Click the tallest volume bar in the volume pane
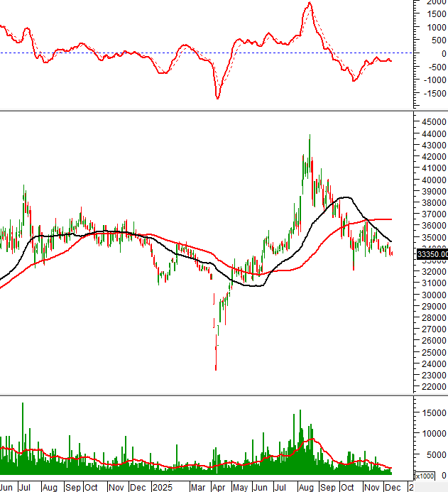Viewport: 448px width, 492px height. click(23, 405)
